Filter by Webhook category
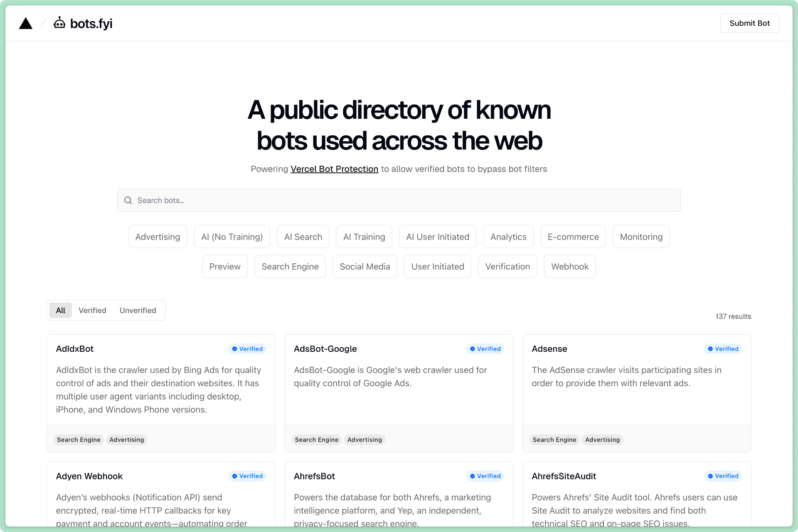The width and height of the screenshot is (798, 532). pyautogui.click(x=570, y=267)
